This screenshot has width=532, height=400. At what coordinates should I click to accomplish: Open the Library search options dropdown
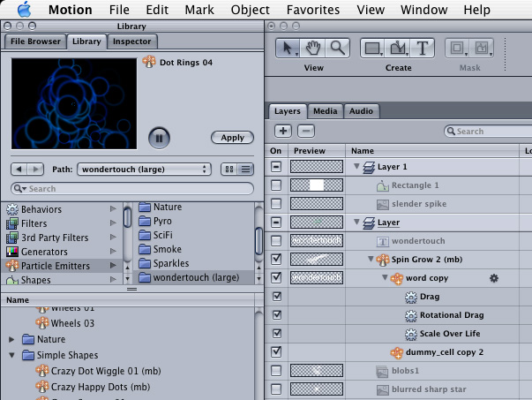coord(20,188)
